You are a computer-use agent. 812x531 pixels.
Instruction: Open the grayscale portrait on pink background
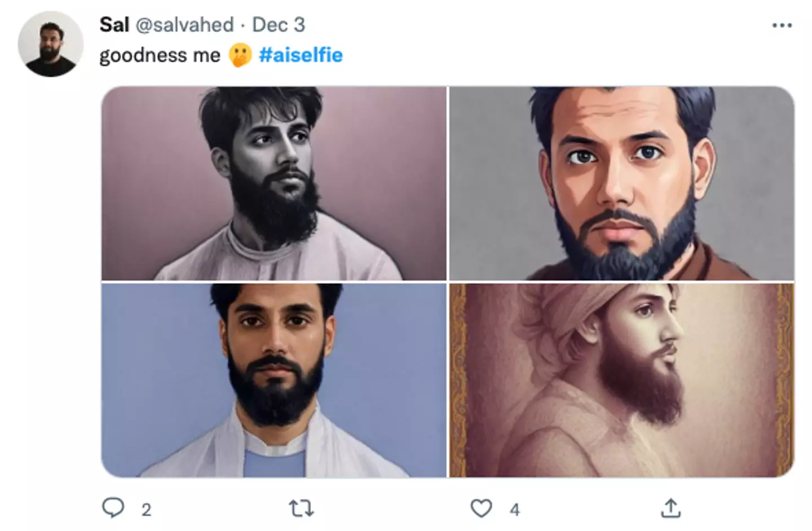point(274,183)
